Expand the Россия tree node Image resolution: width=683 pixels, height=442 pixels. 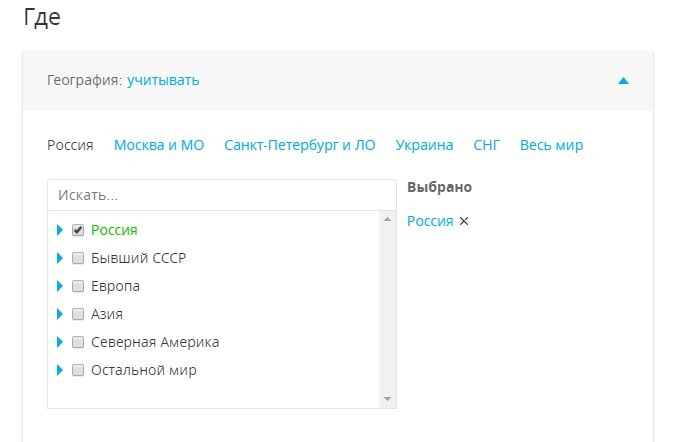pos(60,230)
